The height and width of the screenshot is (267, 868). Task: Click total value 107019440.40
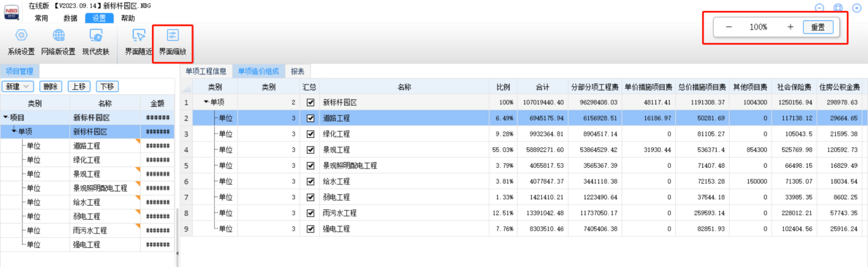coord(543,102)
